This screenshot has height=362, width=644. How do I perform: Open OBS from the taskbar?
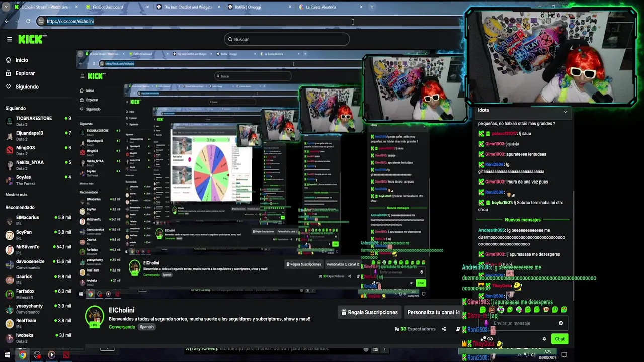[x=37, y=355]
